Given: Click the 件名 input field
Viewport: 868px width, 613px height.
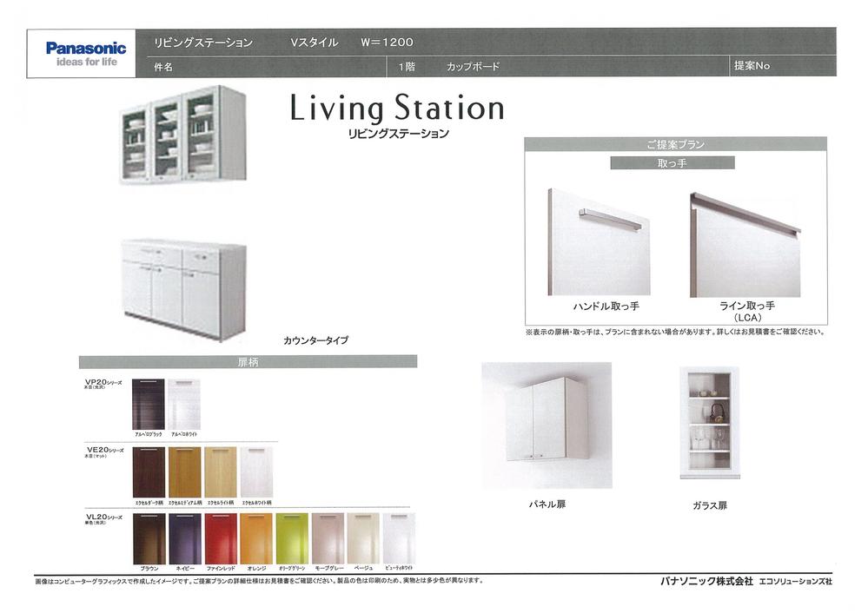Looking at the screenshot, I should point(261,65).
